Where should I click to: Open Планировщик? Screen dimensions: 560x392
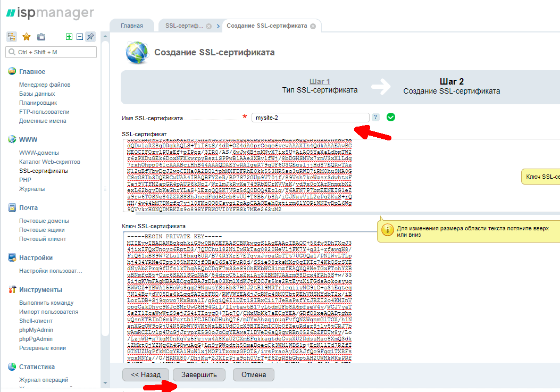38,103
